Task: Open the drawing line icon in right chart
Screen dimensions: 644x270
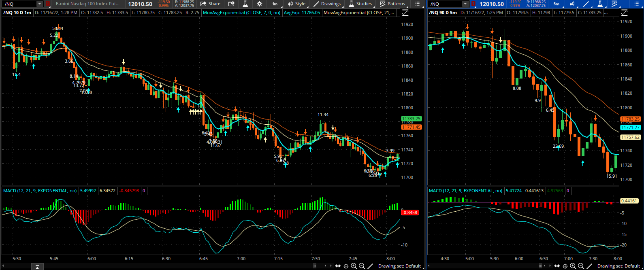Action: [x=586, y=4]
